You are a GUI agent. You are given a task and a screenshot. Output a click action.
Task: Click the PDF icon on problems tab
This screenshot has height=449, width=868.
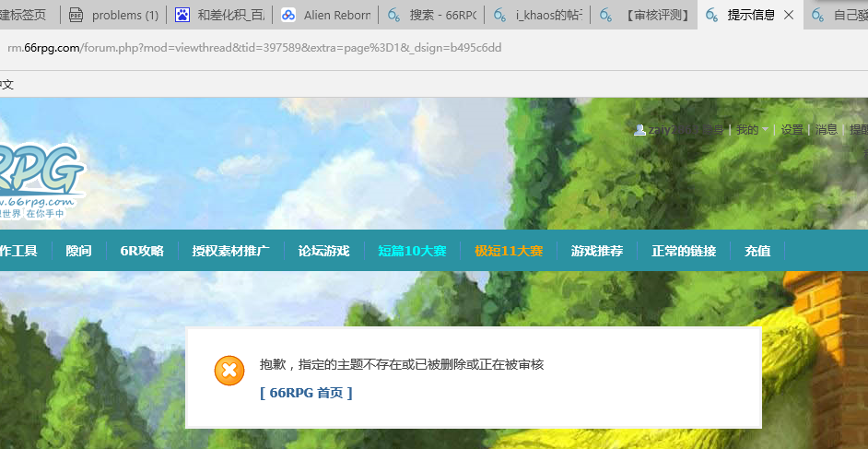pyautogui.click(x=76, y=15)
